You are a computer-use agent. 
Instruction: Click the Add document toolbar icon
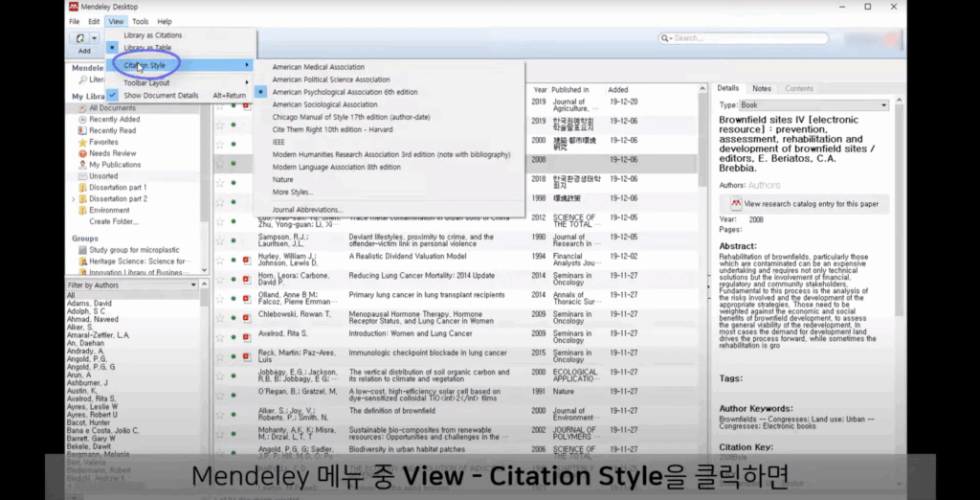pos(80,39)
